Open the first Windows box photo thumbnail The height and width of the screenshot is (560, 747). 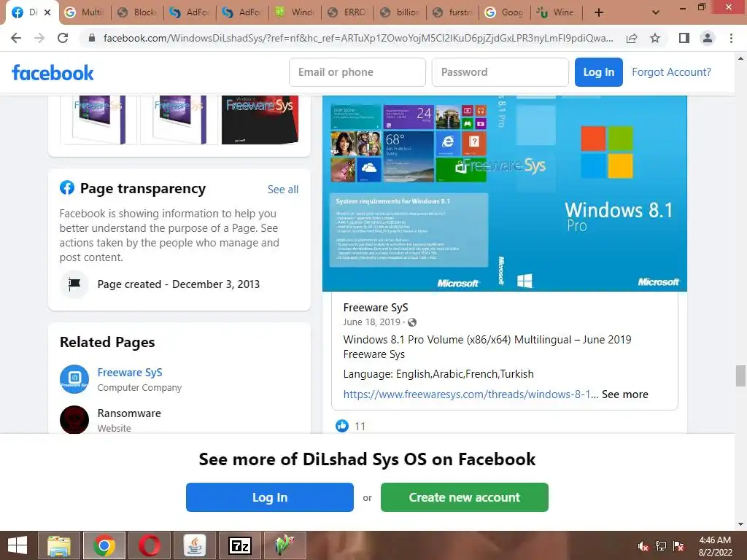[x=98, y=120]
